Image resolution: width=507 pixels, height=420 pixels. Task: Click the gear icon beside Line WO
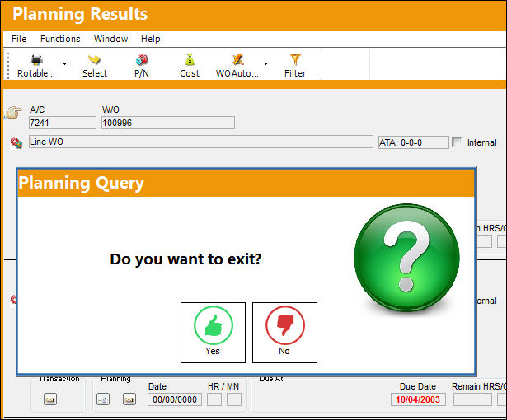pyautogui.click(x=16, y=142)
